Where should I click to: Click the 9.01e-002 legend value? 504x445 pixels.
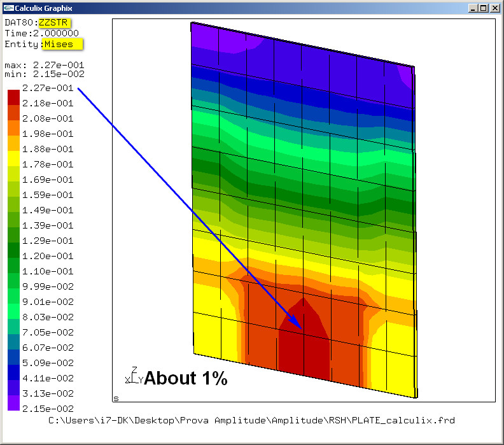click(x=48, y=302)
